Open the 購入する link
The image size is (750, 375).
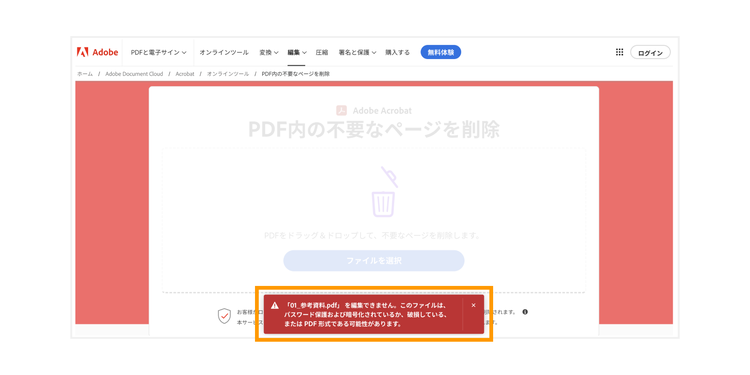coord(397,53)
